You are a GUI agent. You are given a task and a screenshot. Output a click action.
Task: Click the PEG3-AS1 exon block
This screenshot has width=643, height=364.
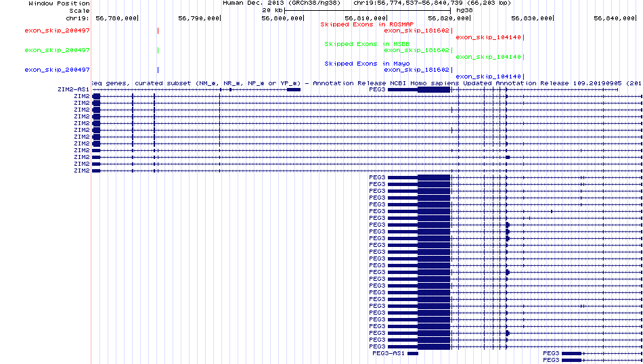point(413,353)
